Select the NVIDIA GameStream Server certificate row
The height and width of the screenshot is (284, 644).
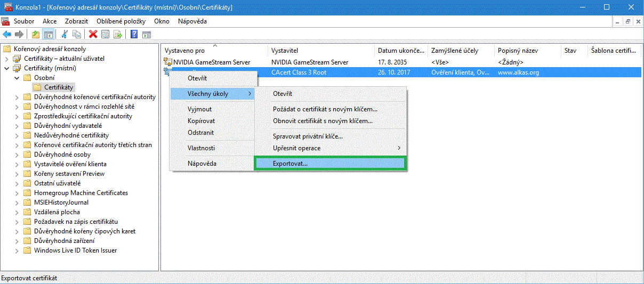pos(211,62)
